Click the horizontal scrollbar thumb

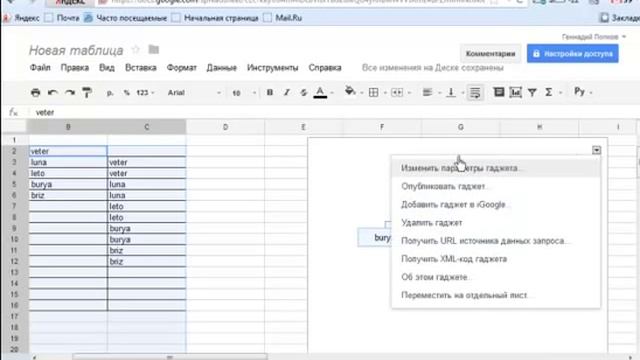(170, 357)
